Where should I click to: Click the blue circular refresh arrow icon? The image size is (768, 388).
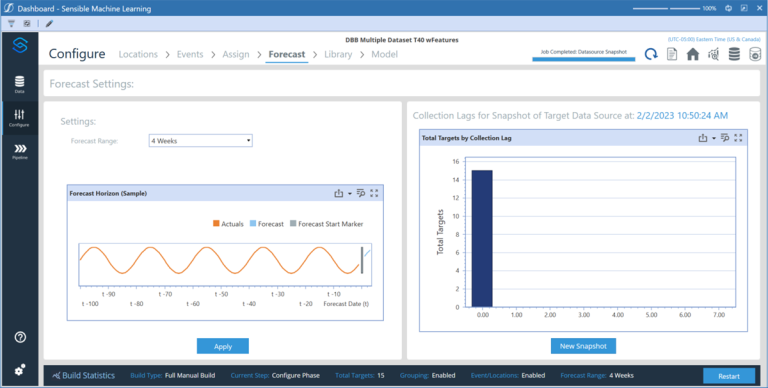point(650,54)
